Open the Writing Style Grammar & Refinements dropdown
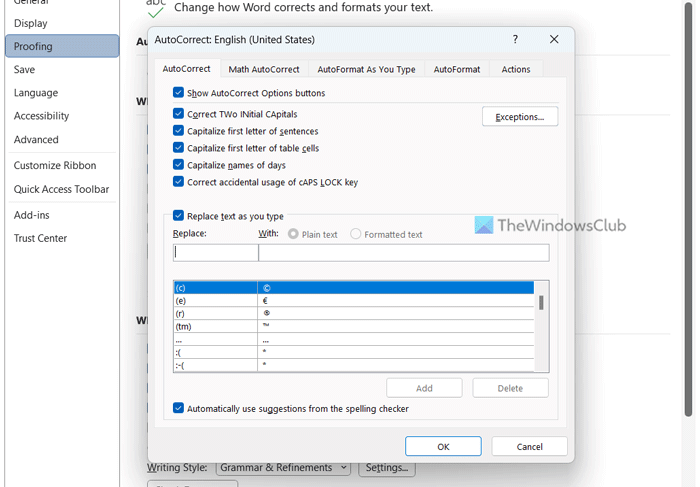 point(283,468)
